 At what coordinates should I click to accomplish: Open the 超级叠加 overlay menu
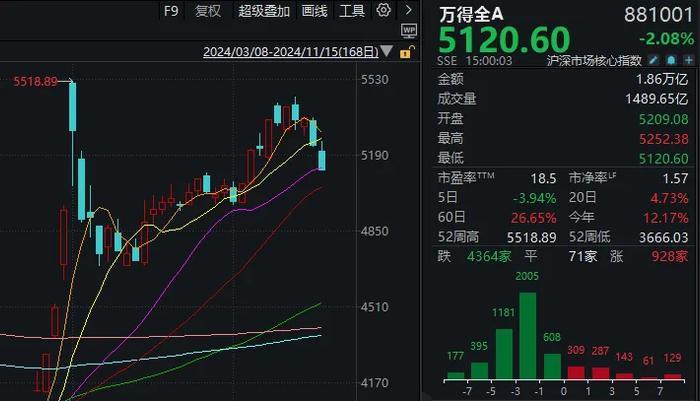point(264,11)
